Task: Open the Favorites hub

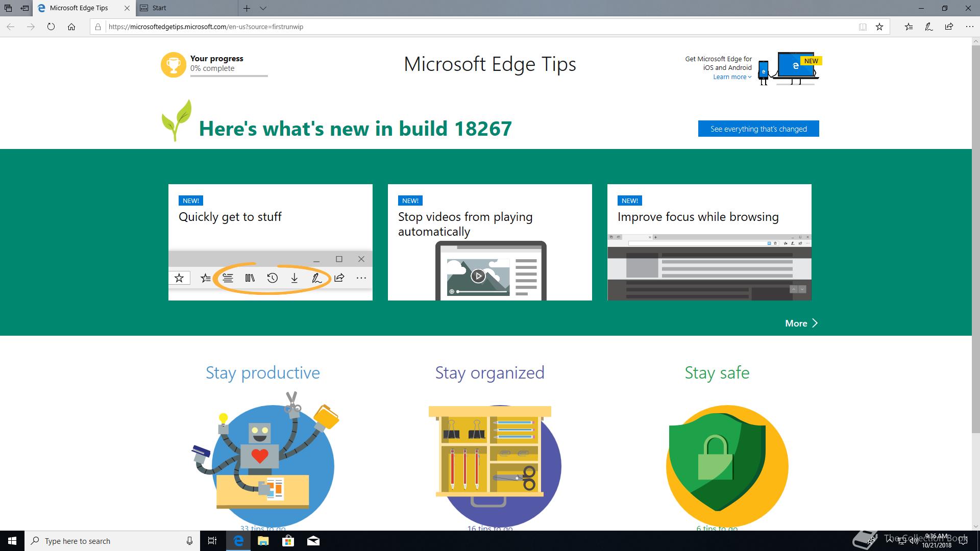Action: click(909, 27)
